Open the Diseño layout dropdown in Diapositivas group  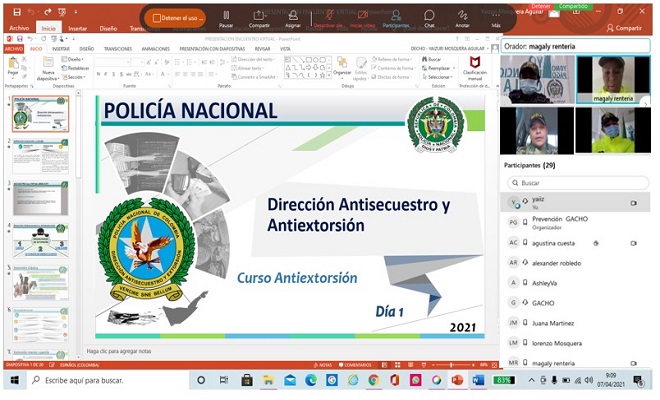[72, 59]
